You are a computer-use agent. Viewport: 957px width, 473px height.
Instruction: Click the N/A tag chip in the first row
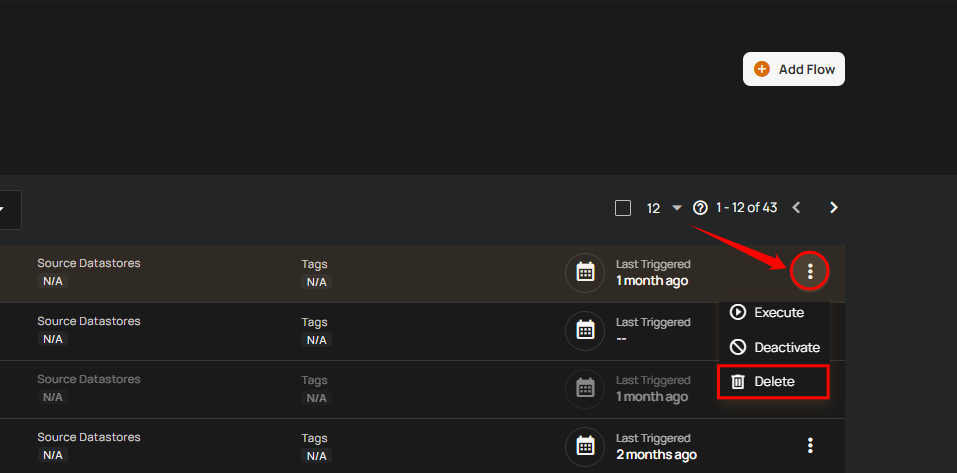(x=316, y=282)
